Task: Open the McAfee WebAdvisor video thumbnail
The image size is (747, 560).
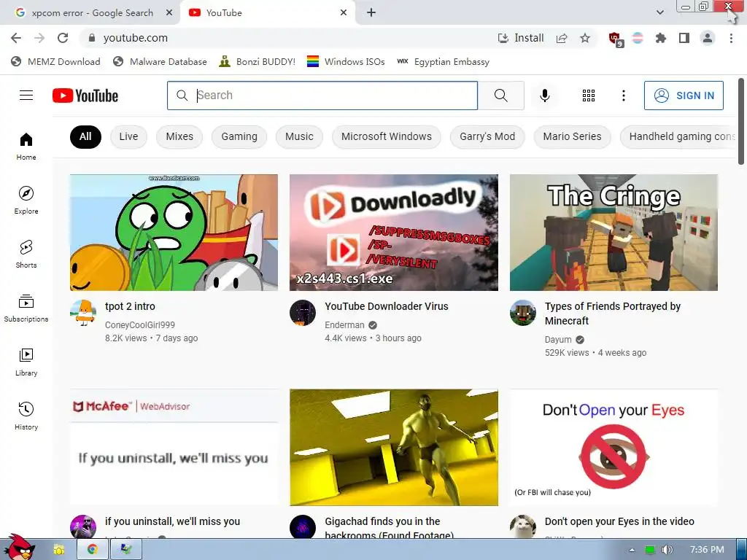Action: coord(174,448)
